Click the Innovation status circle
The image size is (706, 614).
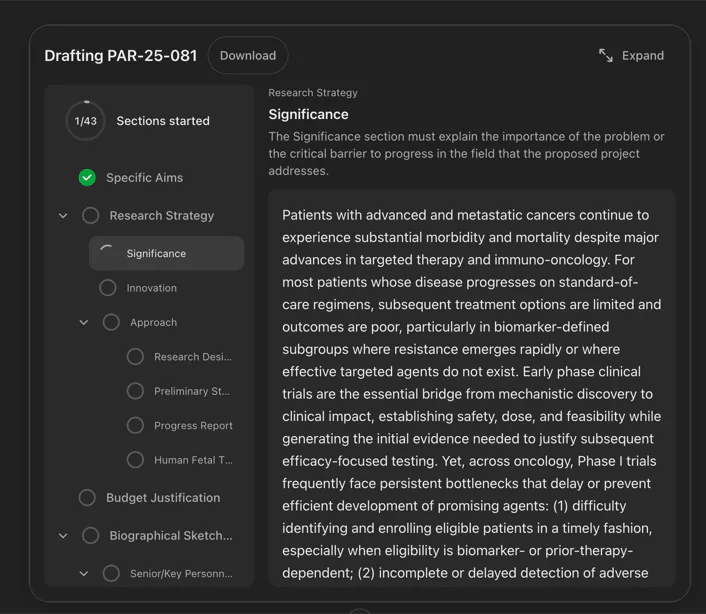(x=108, y=288)
